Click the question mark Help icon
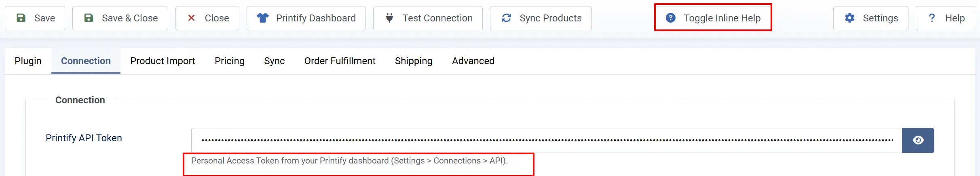The width and height of the screenshot is (980, 176). pos(932,18)
